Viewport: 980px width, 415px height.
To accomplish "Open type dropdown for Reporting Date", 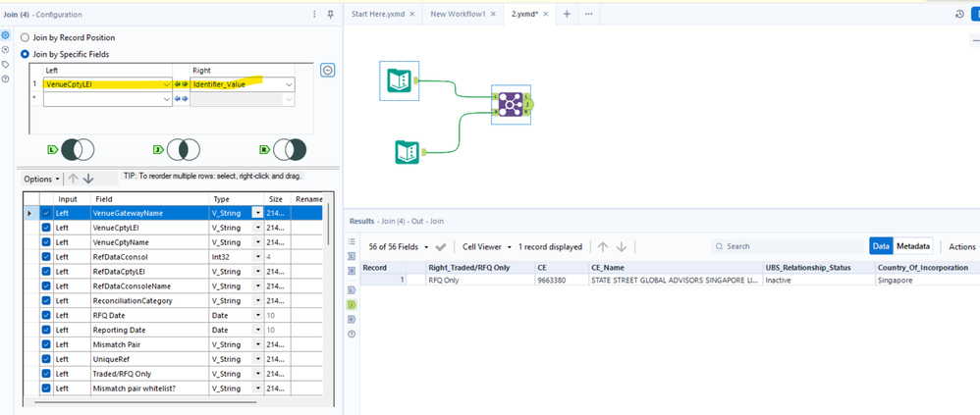I will point(257,330).
